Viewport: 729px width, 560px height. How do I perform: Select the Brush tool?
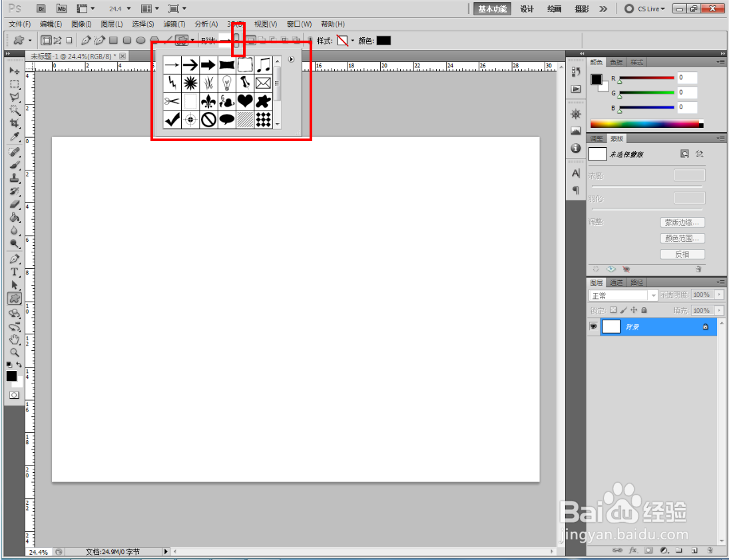15,165
